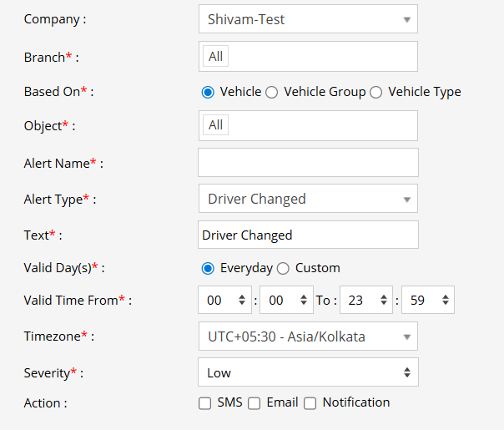Tick the Email action checkbox
This screenshot has width=504, height=430.
coord(255,403)
